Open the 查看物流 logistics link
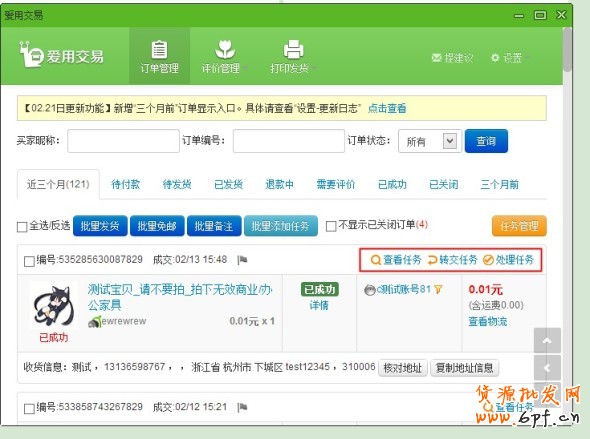The height and width of the screenshot is (439, 590). pos(488,321)
